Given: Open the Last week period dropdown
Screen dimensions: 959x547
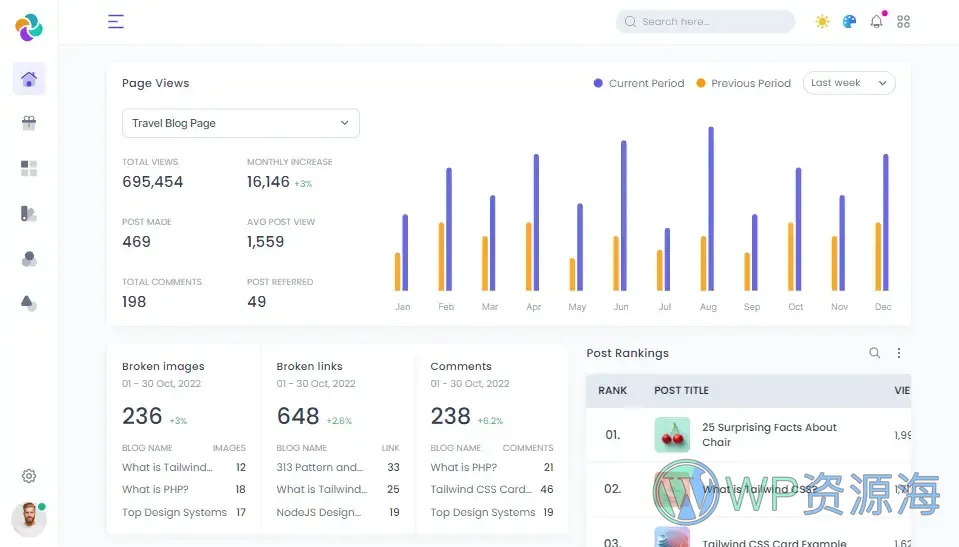Looking at the screenshot, I should click(848, 83).
